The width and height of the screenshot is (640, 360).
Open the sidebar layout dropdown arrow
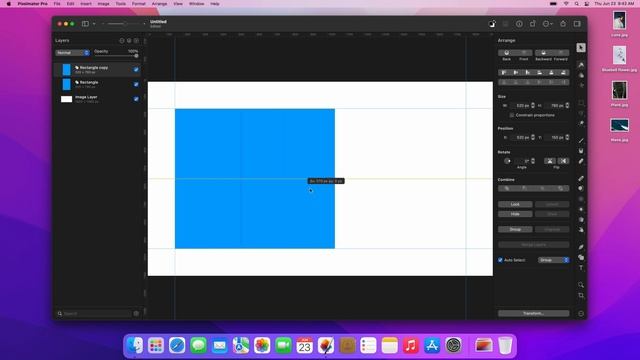pos(94,24)
